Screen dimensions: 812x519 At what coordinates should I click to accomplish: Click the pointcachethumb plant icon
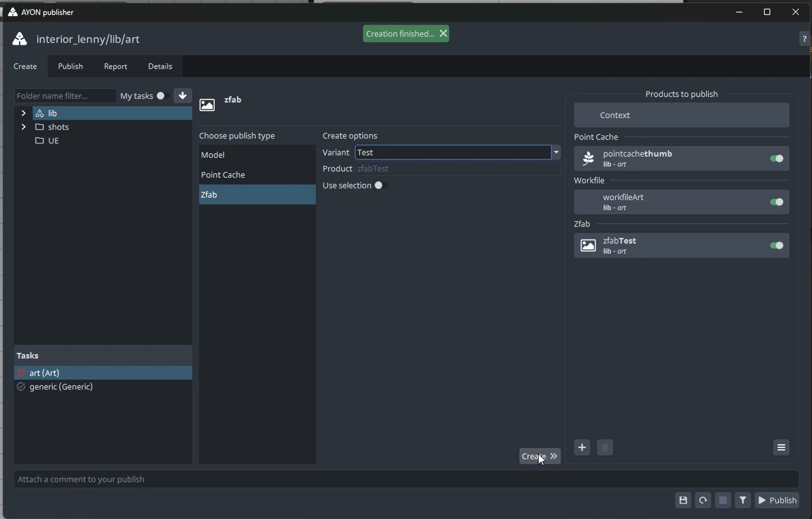coord(588,159)
